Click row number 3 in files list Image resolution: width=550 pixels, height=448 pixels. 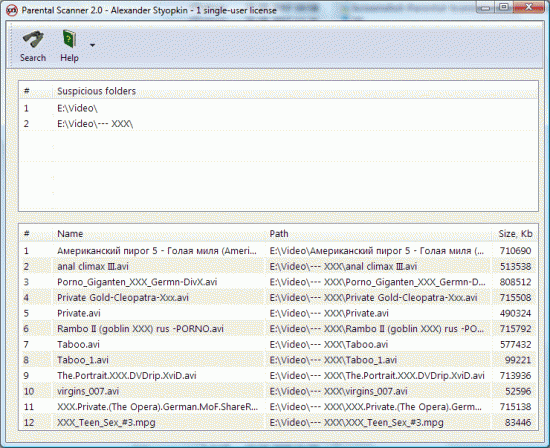pos(26,282)
